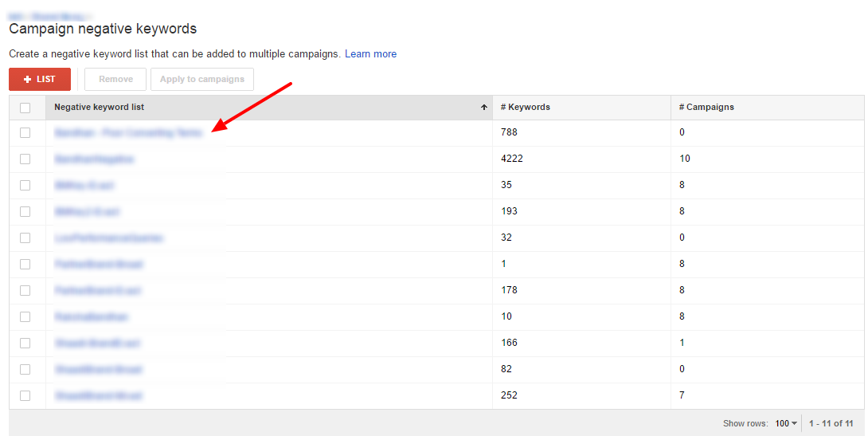The height and width of the screenshot is (436, 868).
Task: Click Apply to campaigns button
Action: (202, 79)
